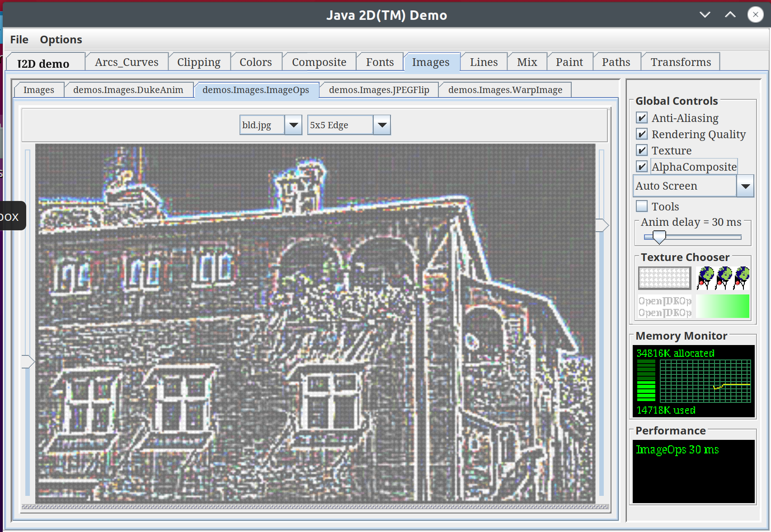Select the green gradient texture
Viewport: 771px width, 532px height.
tap(722, 306)
